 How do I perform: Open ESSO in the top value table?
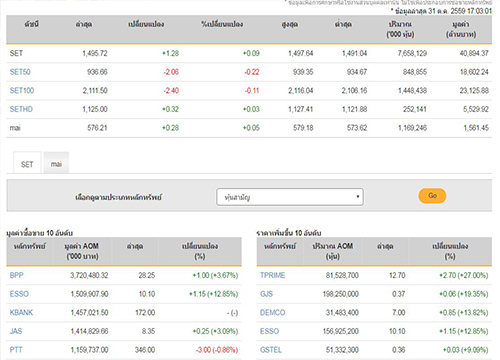[19, 294]
